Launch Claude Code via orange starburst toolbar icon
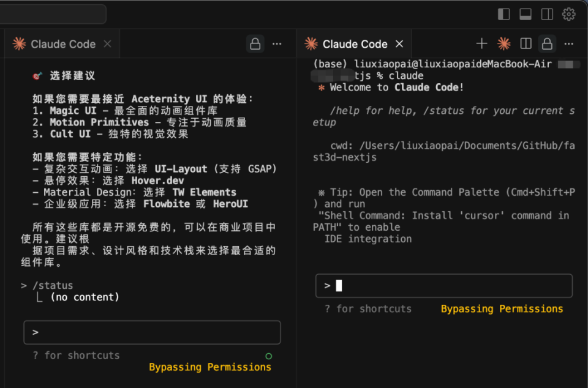588x388 pixels. click(504, 44)
